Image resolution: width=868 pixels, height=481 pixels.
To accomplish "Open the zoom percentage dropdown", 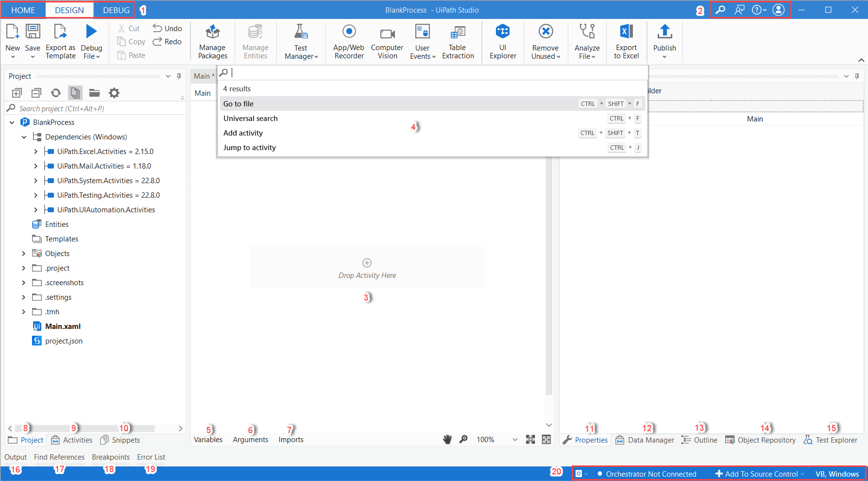I will tap(515, 439).
